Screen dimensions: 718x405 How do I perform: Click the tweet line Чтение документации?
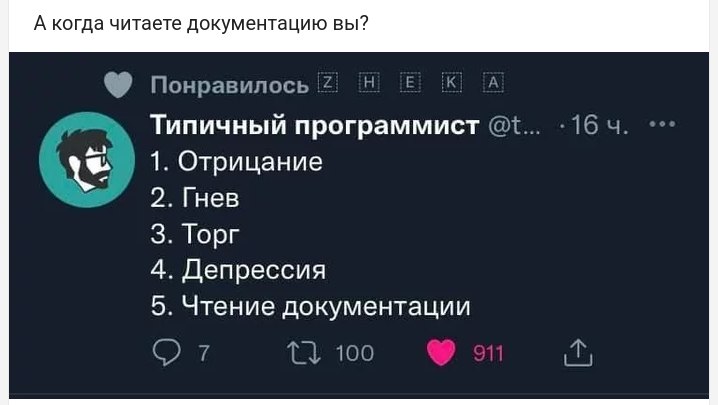coord(310,306)
